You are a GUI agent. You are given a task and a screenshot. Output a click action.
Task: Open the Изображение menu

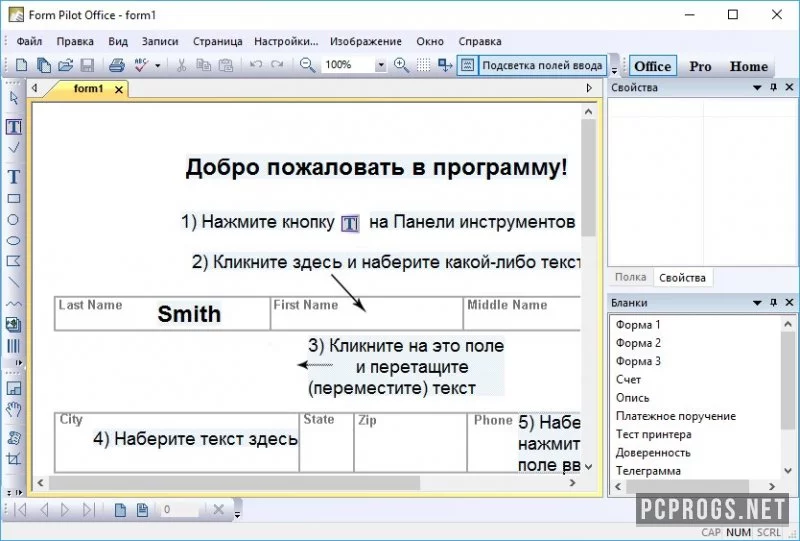(x=366, y=41)
